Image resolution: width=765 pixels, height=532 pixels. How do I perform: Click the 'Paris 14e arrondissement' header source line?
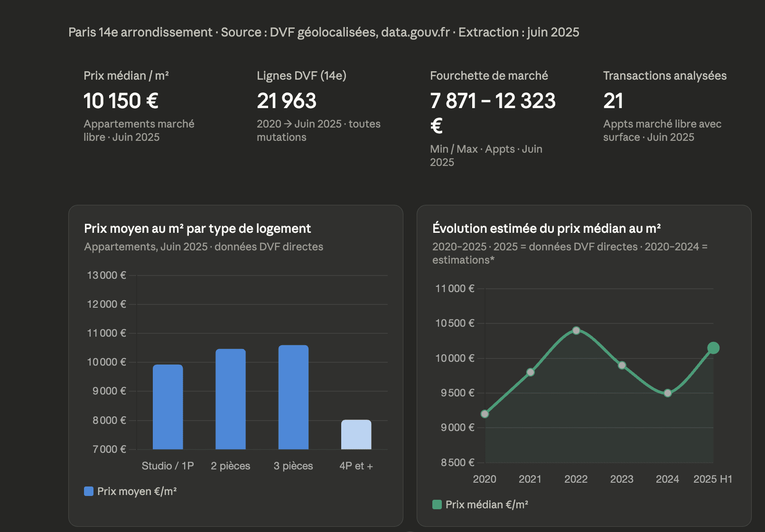pyautogui.click(x=324, y=32)
